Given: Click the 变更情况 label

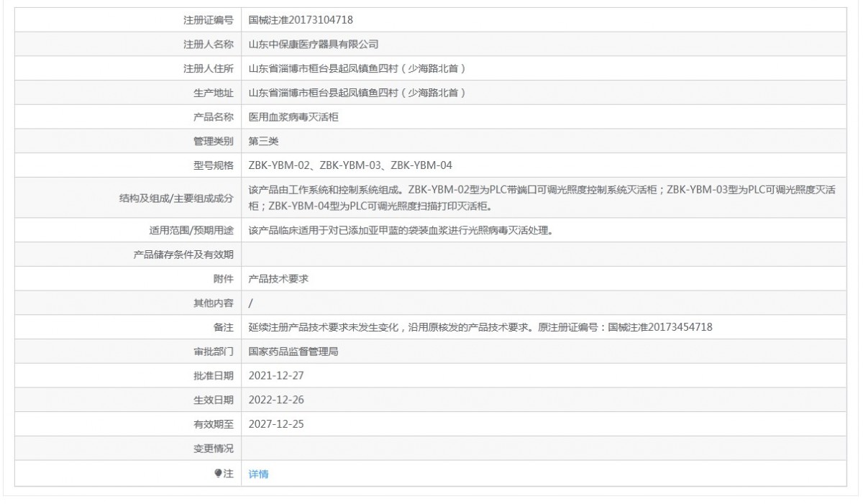Looking at the screenshot, I should tap(214, 449).
